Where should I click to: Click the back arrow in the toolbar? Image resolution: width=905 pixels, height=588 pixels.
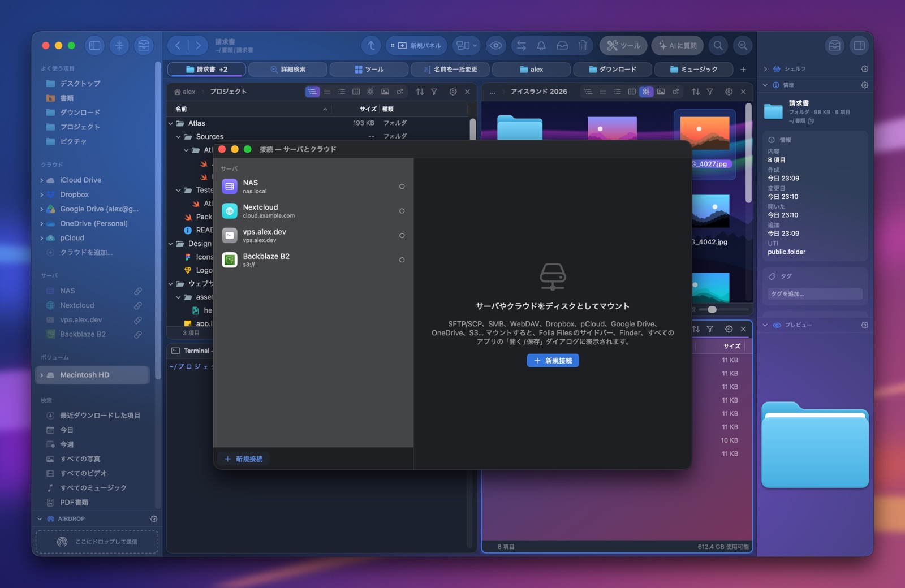(178, 46)
